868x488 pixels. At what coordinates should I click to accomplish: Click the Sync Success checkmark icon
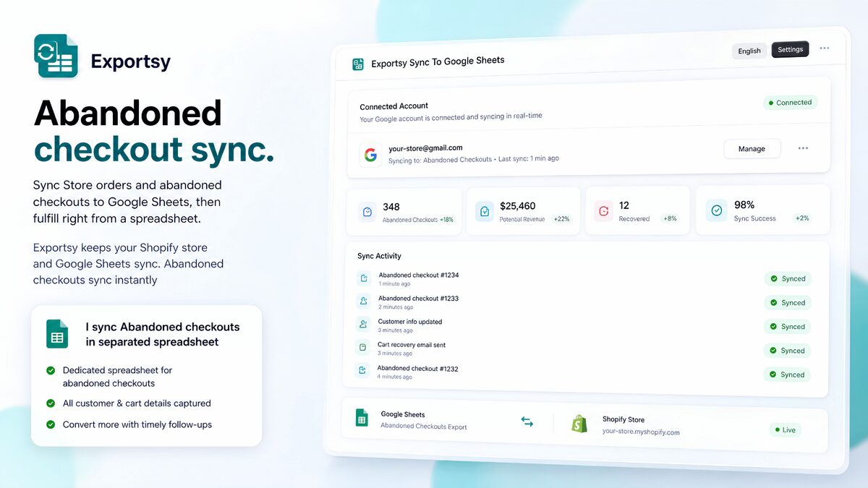tap(716, 210)
